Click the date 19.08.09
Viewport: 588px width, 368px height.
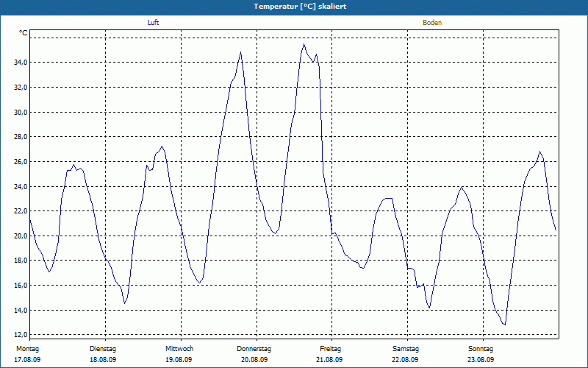pos(179,360)
